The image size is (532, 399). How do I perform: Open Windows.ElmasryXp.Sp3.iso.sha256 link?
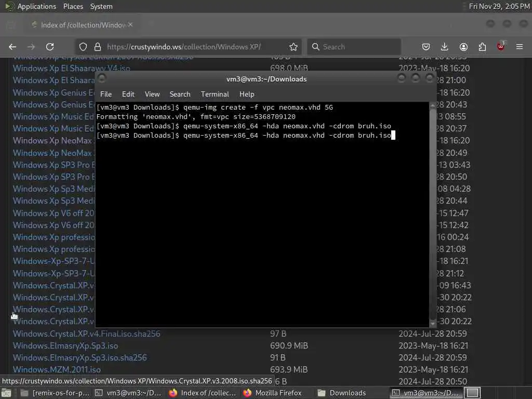click(79, 357)
